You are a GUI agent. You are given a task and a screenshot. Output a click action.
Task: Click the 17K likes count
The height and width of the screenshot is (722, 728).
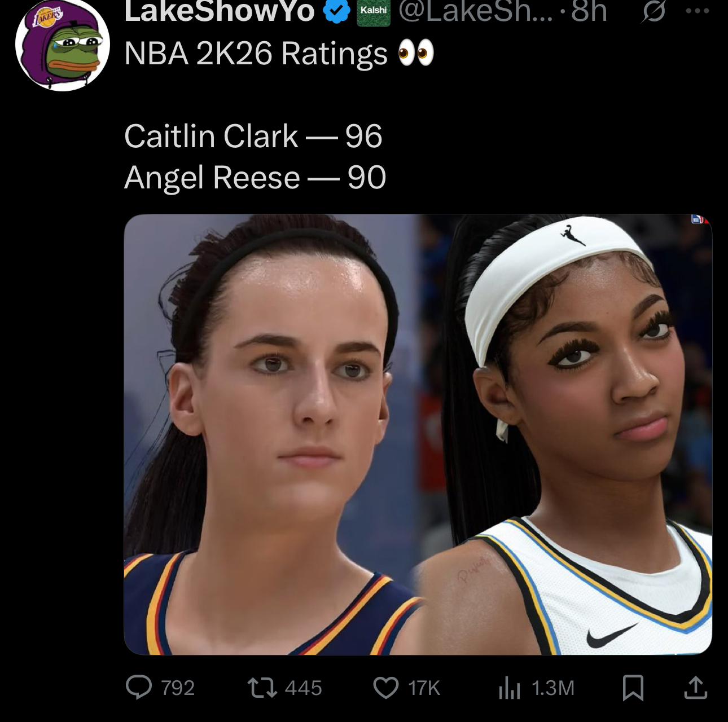[424, 688]
